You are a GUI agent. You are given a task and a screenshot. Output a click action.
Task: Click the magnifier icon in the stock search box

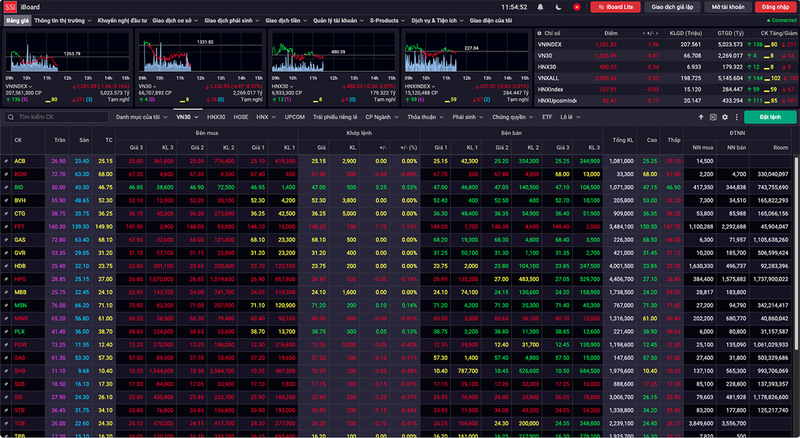point(11,117)
